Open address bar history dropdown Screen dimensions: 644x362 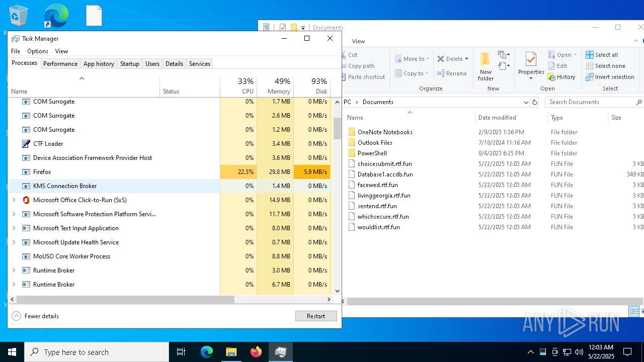(x=526, y=102)
